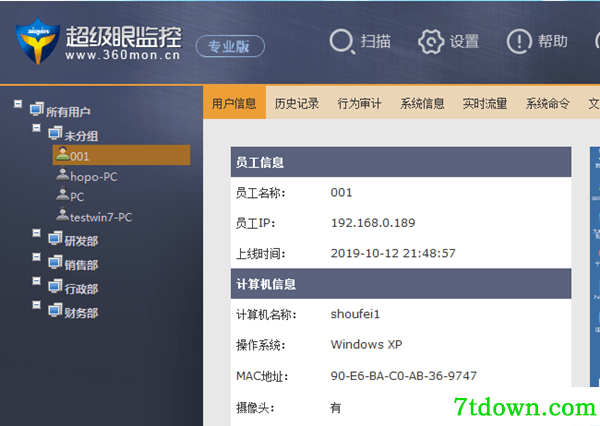
Task: Switch to the 行为审计 tab
Action: coord(359,103)
